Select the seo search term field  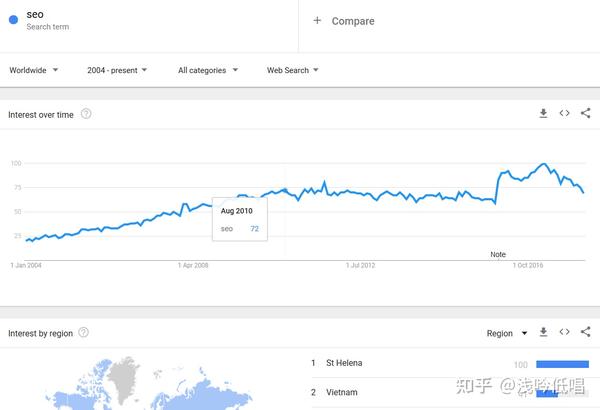pos(149,20)
